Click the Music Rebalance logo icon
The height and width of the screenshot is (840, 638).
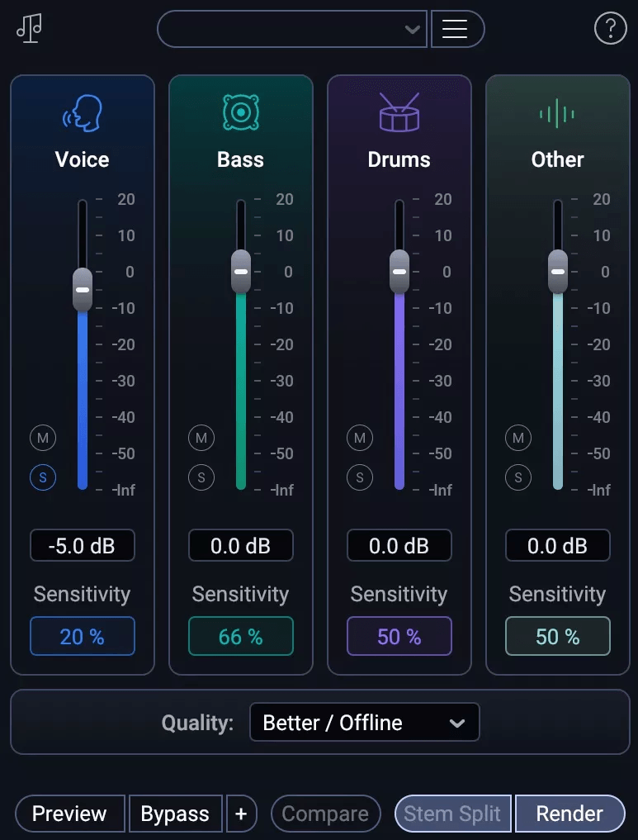pyautogui.click(x=29, y=28)
